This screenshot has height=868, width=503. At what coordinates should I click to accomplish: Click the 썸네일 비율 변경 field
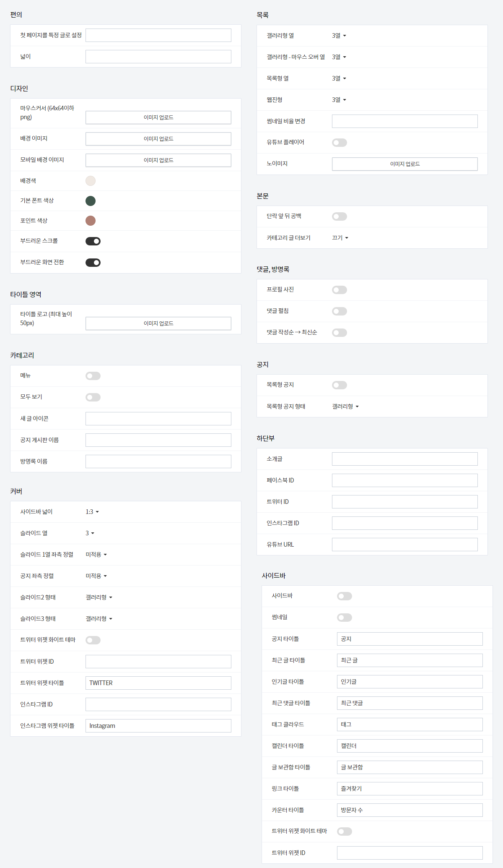(x=405, y=121)
